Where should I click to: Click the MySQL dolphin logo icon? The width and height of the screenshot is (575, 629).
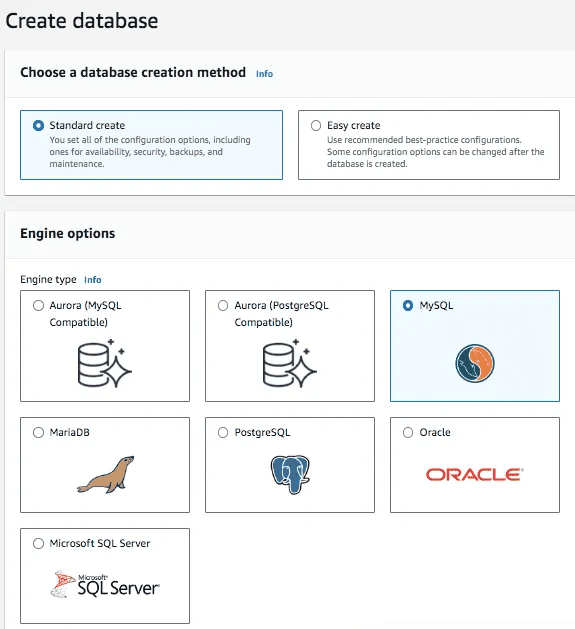475,363
